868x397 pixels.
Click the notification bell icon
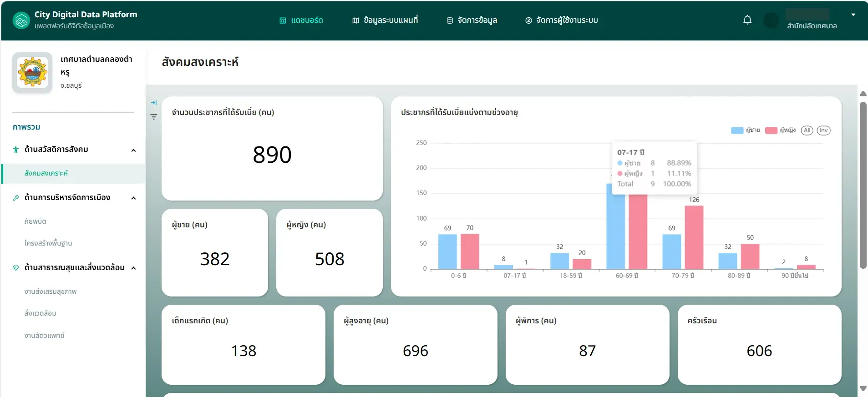pyautogui.click(x=747, y=20)
